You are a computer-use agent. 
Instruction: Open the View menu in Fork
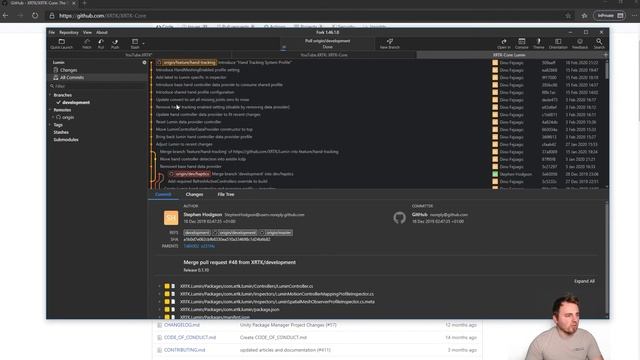87,32
